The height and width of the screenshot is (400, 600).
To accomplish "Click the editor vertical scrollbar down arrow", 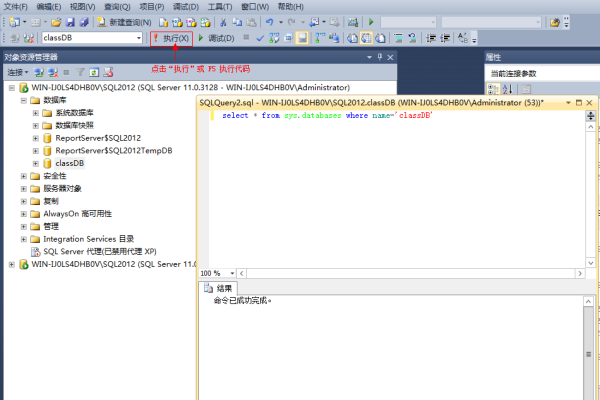I will pos(590,263).
